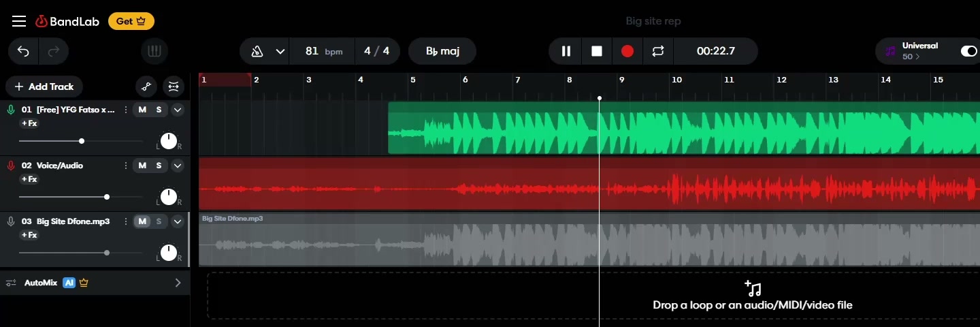This screenshot has height=327, width=980.
Task: Click Add Track button
Action: (x=44, y=87)
